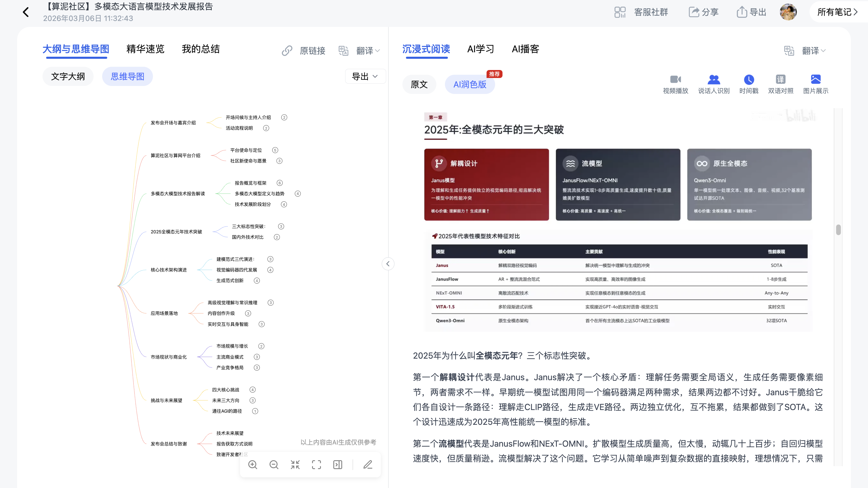Select the 应用场景落地 node
Viewport: 868px width, 488px height.
(164, 313)
